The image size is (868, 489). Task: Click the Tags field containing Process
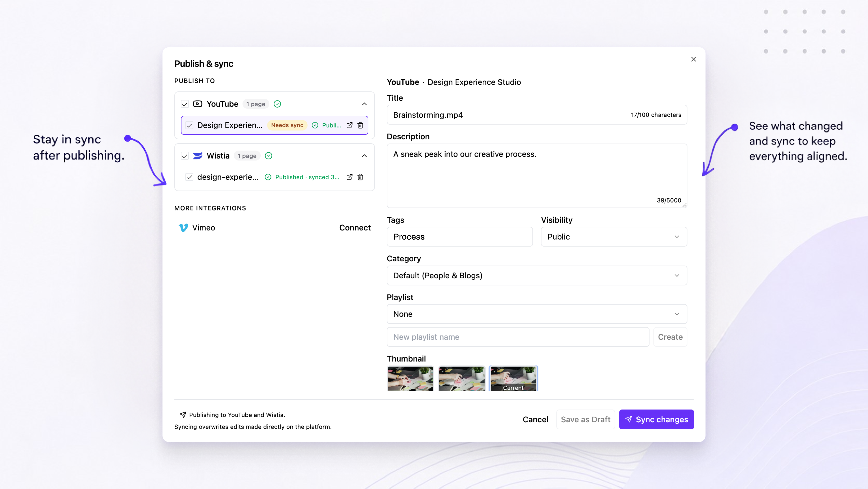click(x=460, y=237)
